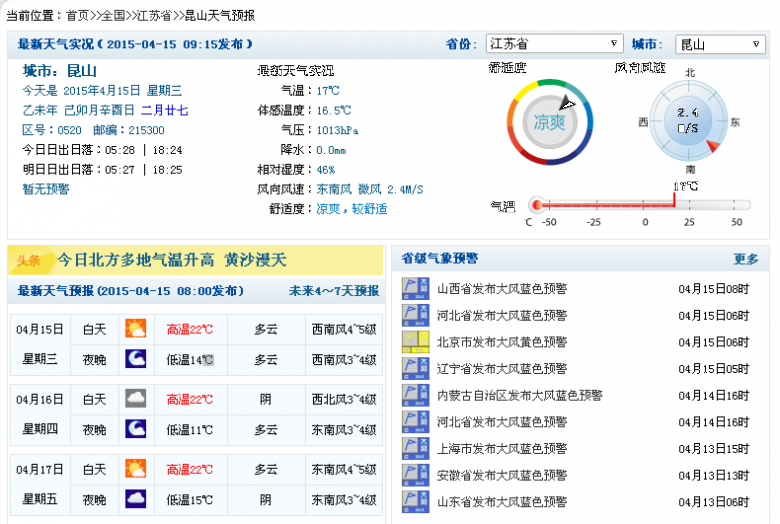Open 河北省发布大风蓝色预警 dated 04月14日16时
The height and width of the screenshot is (524, 780).
(502, 422)
